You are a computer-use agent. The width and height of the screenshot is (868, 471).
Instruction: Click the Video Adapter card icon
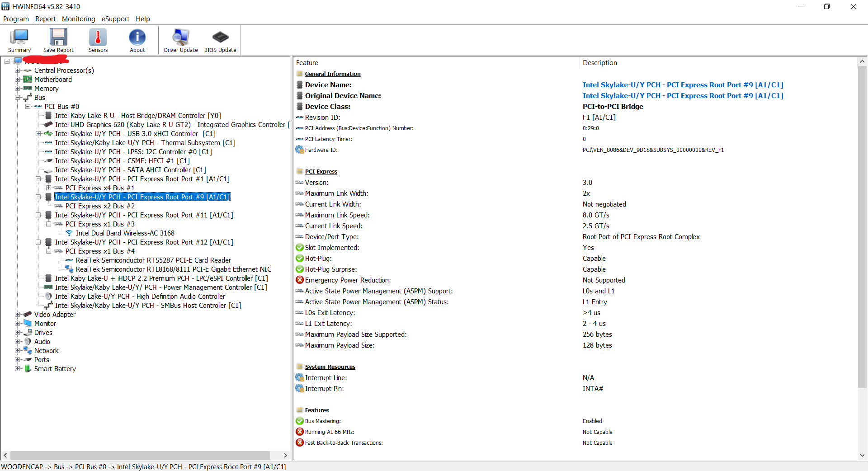tap(28, 315)
